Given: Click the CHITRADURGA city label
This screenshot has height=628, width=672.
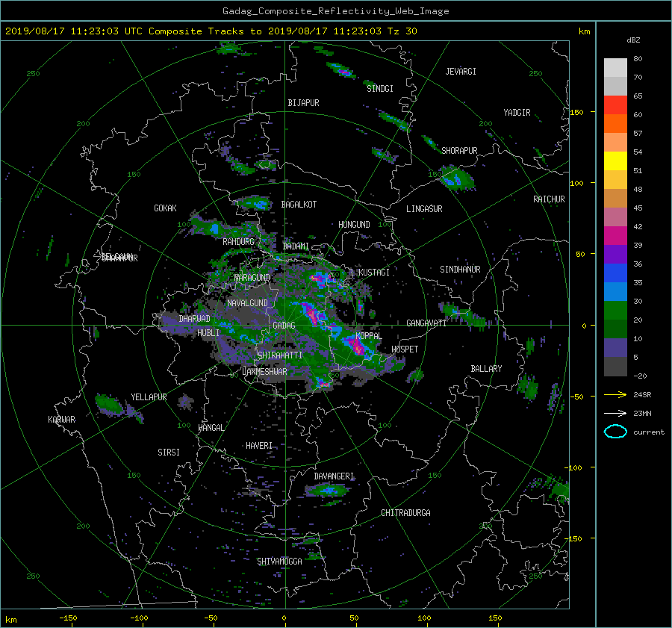Looking at the screenshot, I should point(405,513).
